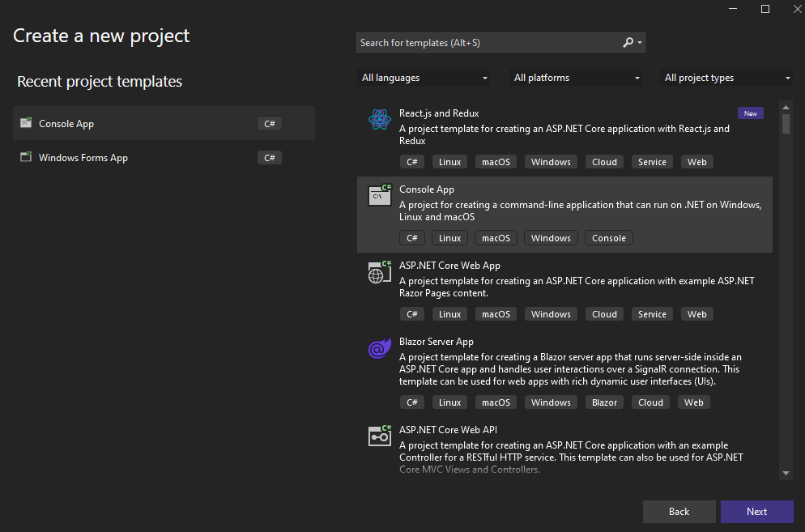Click the ASP.NET Core Web API icon

[x=379, y=435]
